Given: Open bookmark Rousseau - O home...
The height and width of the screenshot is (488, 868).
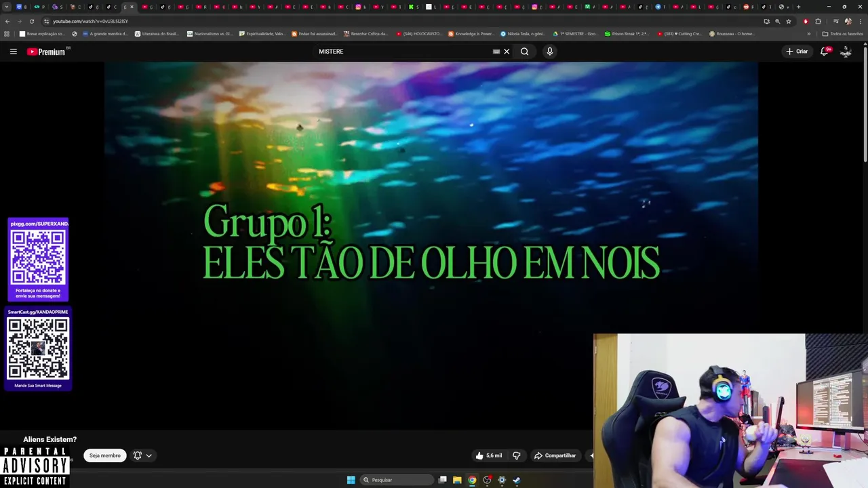Looking at the screenshot, I should pos(732,33).
